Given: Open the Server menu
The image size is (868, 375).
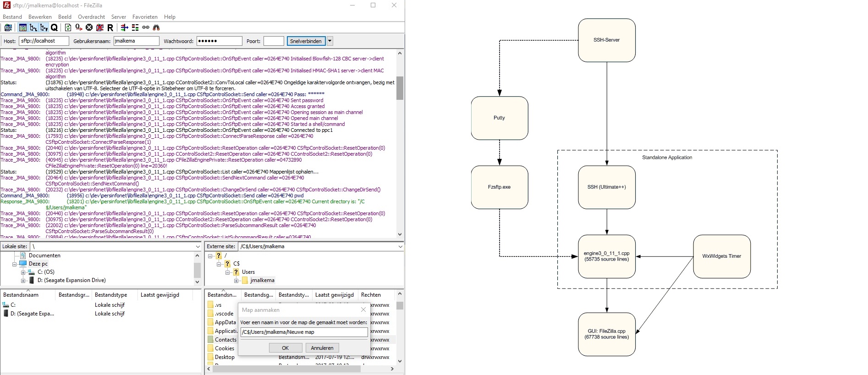Looking at the screenshot, I should (119, 17).
